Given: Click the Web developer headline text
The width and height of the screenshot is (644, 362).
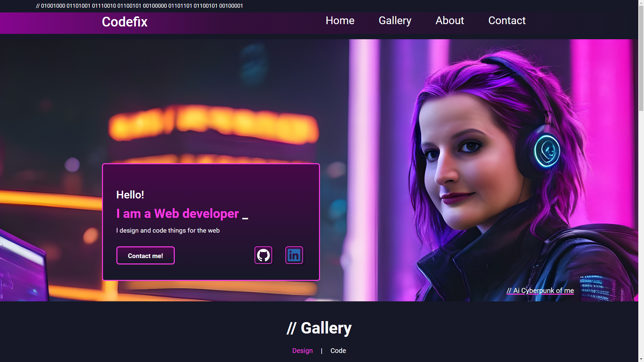Looking at the screenshot, I should (x=177, y=214).
